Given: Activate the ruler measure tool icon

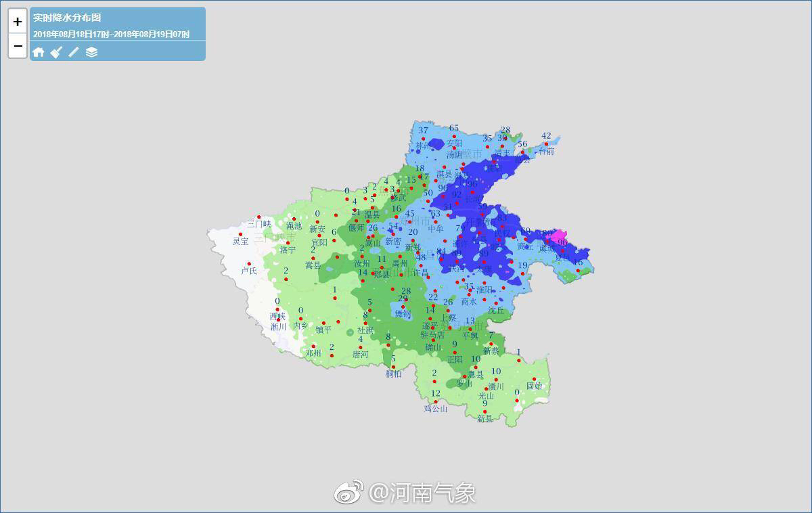Looking at the screenshot, I should 74,52.
